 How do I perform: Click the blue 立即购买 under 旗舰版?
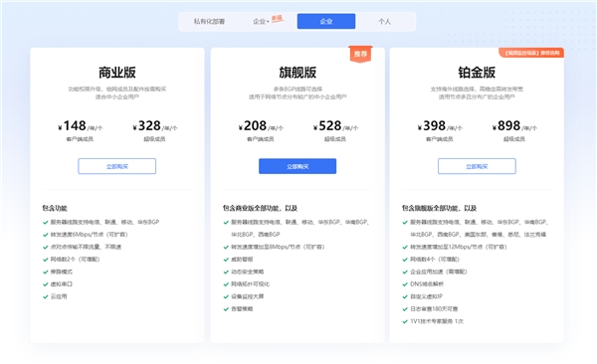click(298, 166)
